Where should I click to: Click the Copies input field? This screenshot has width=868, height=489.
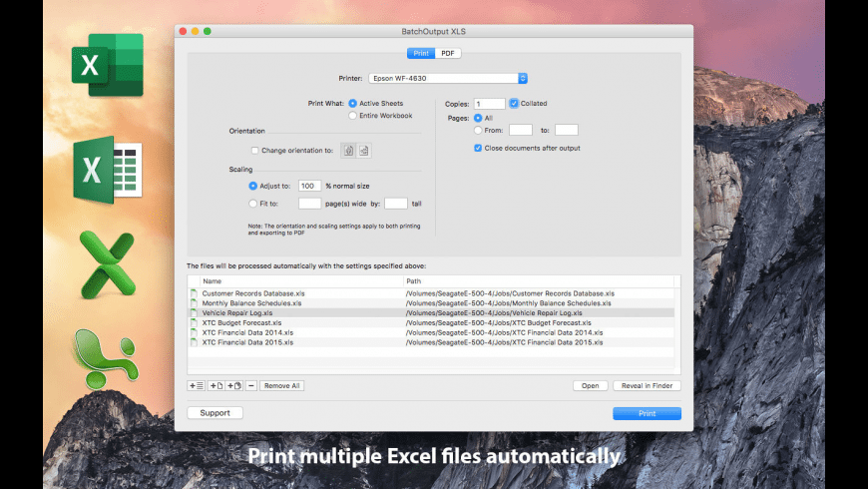click(x=489, y=104)
